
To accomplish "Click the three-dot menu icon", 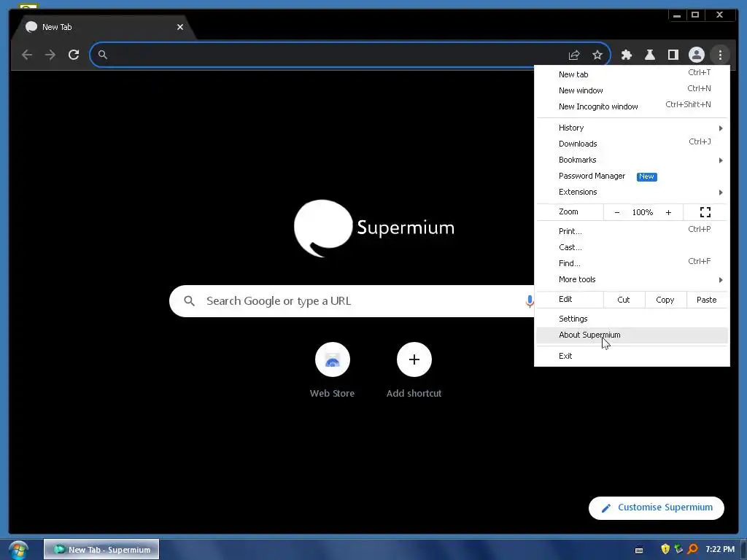I will pos(720,55).
